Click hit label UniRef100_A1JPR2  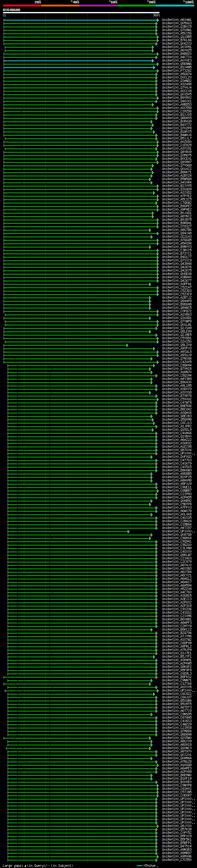176,426
